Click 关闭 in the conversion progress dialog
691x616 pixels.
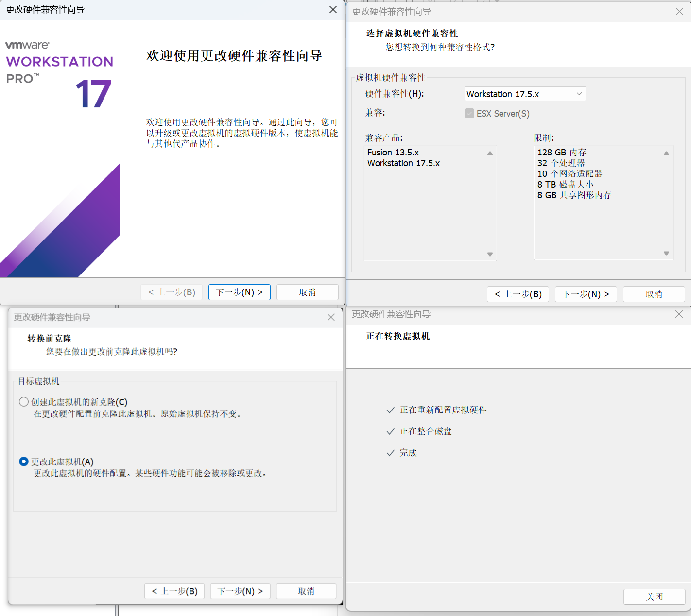click(654, 597)
